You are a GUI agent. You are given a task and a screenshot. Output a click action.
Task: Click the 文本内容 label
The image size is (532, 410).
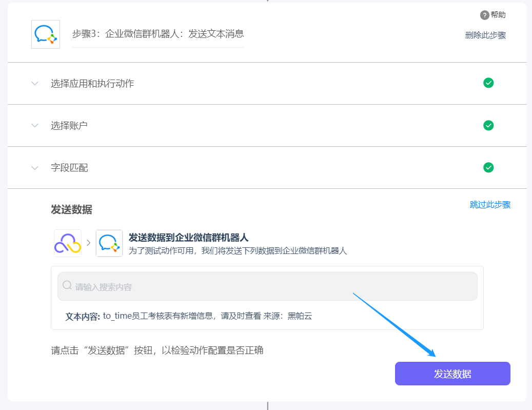83,317
